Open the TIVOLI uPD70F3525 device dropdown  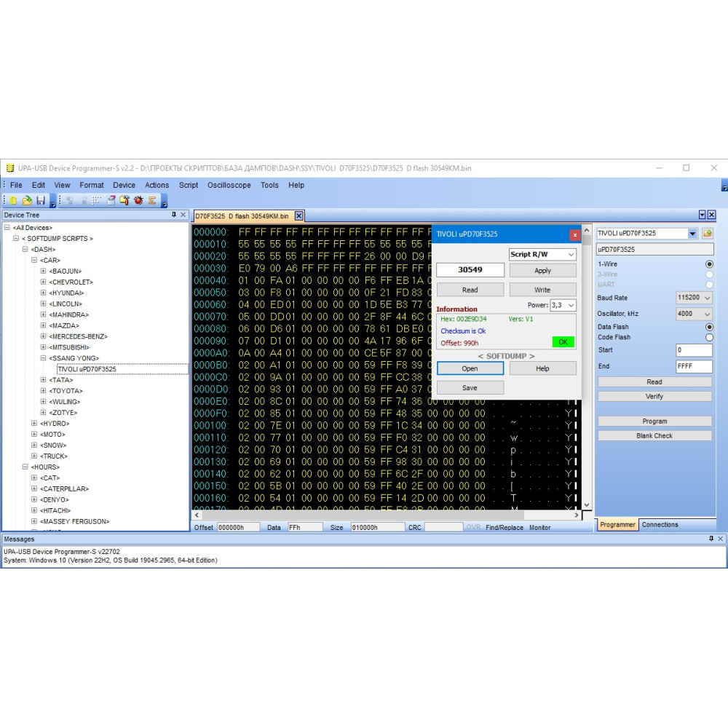pos(692,234)
